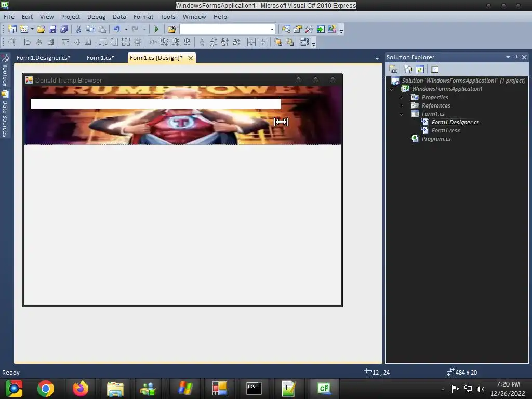Open the active documents tab list dropdown

click(377, 58)
